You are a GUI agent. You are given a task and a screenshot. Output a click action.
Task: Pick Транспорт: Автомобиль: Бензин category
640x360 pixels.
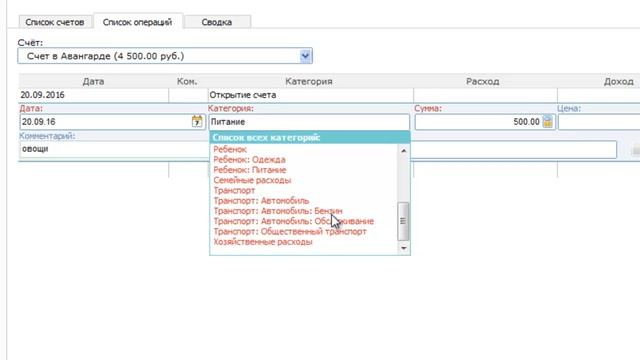(278, 211)
